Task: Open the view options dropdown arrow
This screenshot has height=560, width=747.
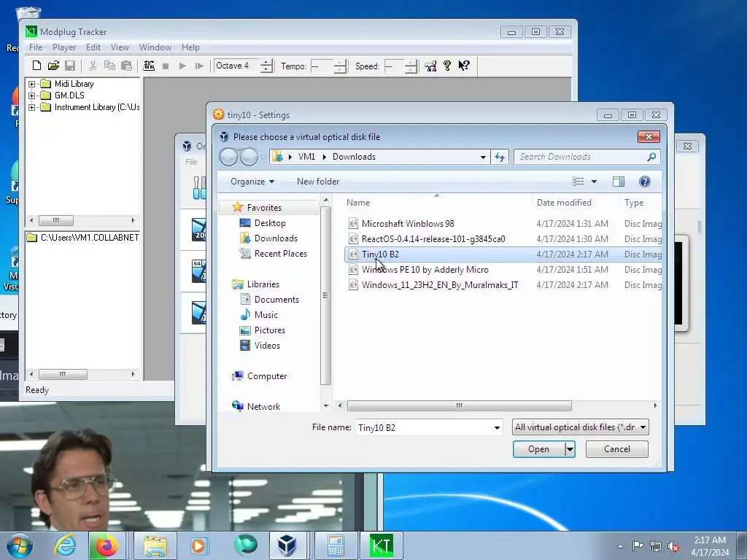Action: click(594, 182)
